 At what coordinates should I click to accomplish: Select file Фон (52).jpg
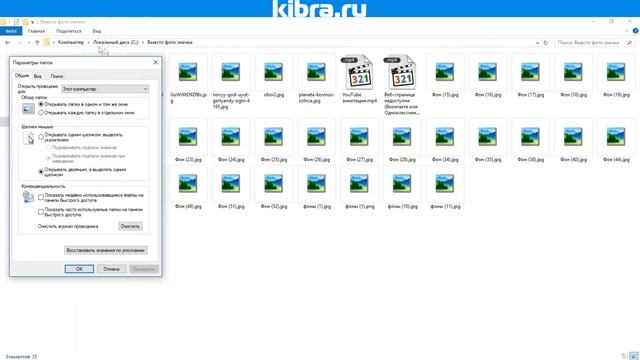(x=273, y=187)
